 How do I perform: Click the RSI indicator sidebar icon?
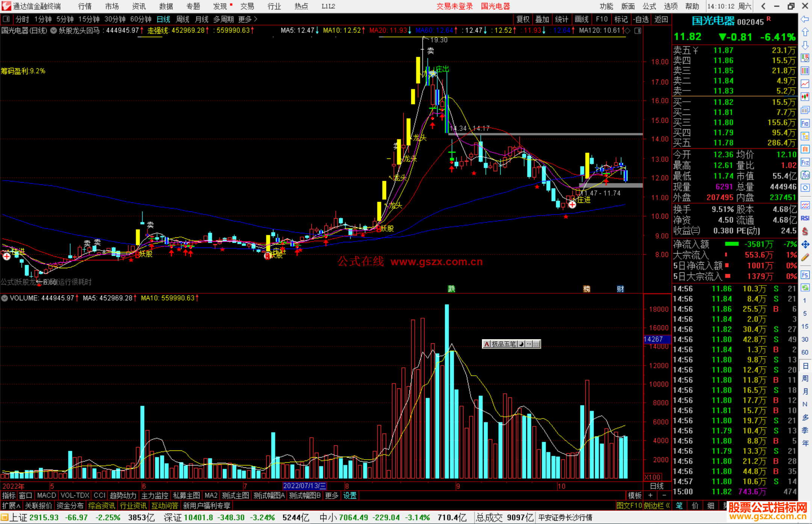pos(805,218)
